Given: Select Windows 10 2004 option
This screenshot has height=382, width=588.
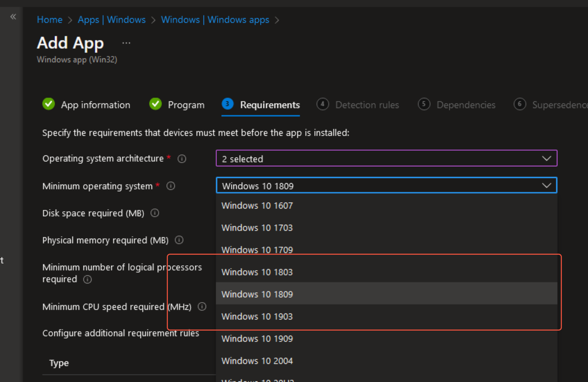Looking at the screenshot, I should point(257,361).
